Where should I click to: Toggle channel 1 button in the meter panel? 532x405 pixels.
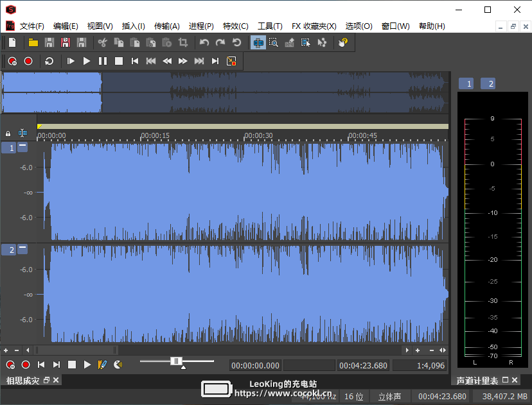pyautogui.click(x=466, y=83)
